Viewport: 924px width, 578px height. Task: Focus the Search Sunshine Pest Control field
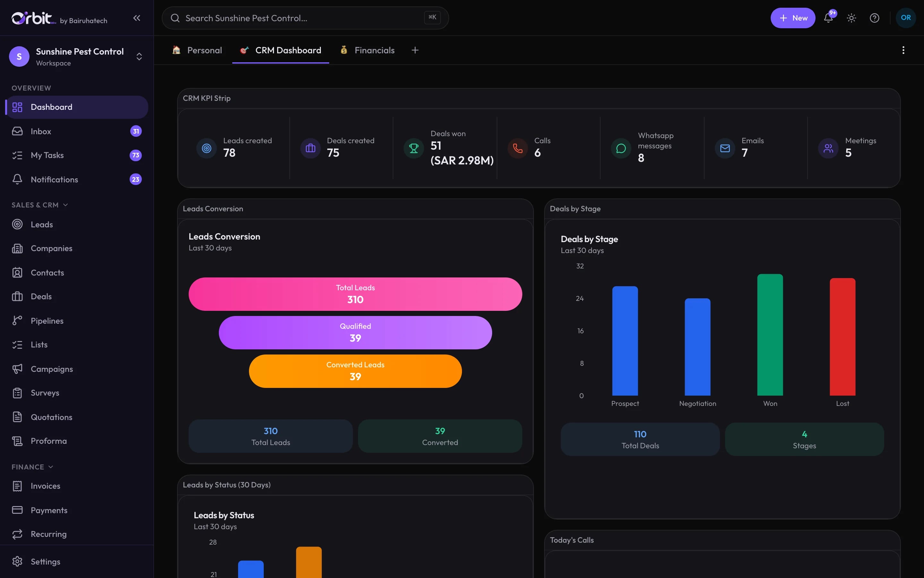click(x=305, y=18)
